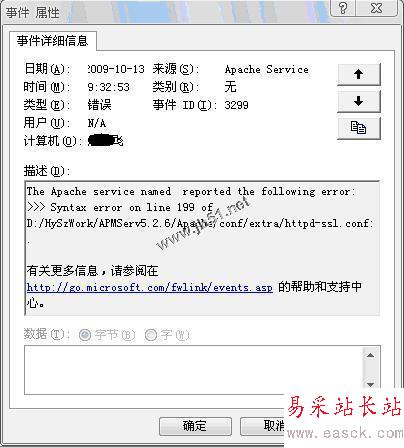Click the event ID value 3299
The width and height of the screenshot is (404, 448).
[236, 105]
